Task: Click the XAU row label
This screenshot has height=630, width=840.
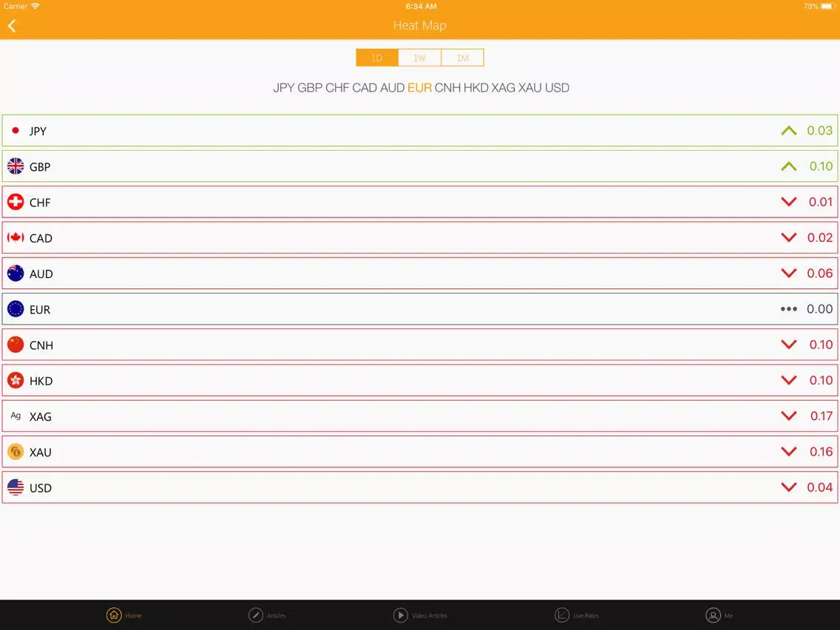Action: click(x=41, y=453)
